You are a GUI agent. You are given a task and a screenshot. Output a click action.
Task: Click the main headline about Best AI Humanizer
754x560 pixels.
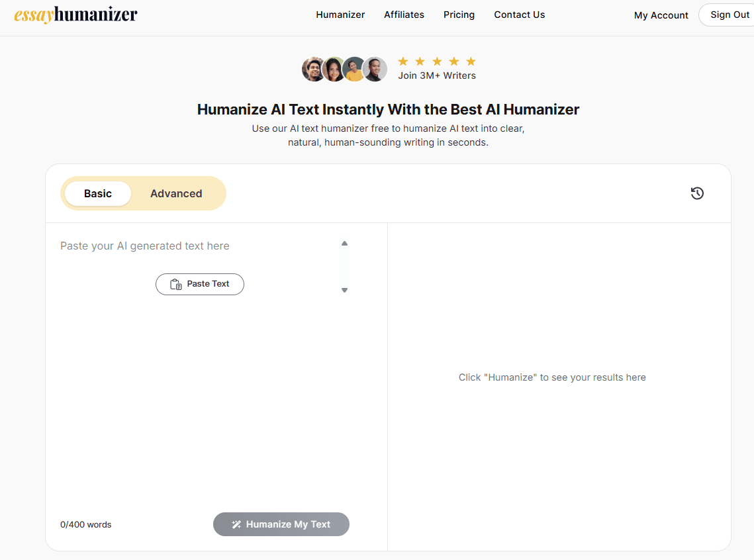[x=388, y=110]
